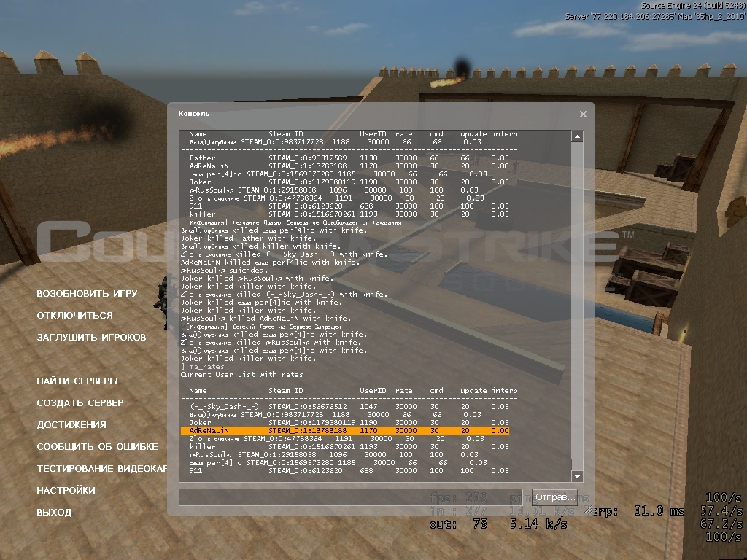Open НАСТРОЙКИ settings menu

click(66, 491)
